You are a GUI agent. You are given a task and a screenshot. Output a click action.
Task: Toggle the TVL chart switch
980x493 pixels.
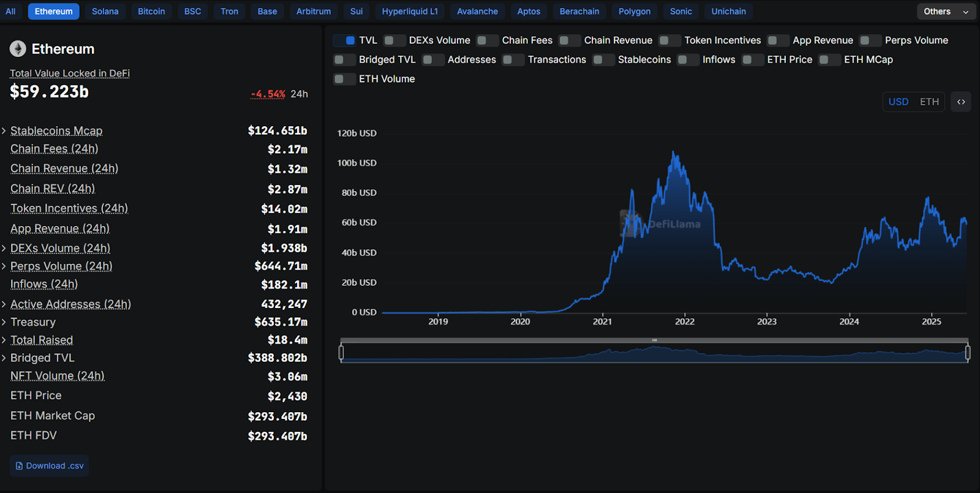pyautogui.click(x=345, y=40)
